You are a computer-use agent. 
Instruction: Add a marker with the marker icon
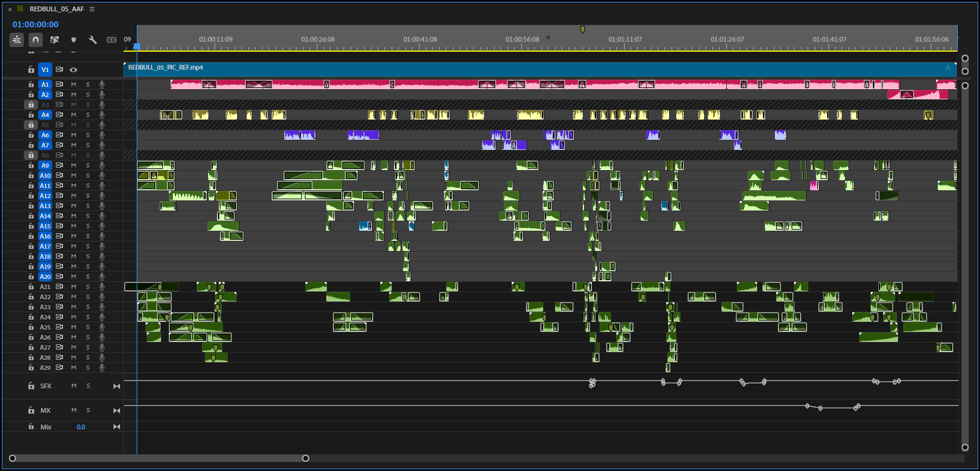[74, 40]
